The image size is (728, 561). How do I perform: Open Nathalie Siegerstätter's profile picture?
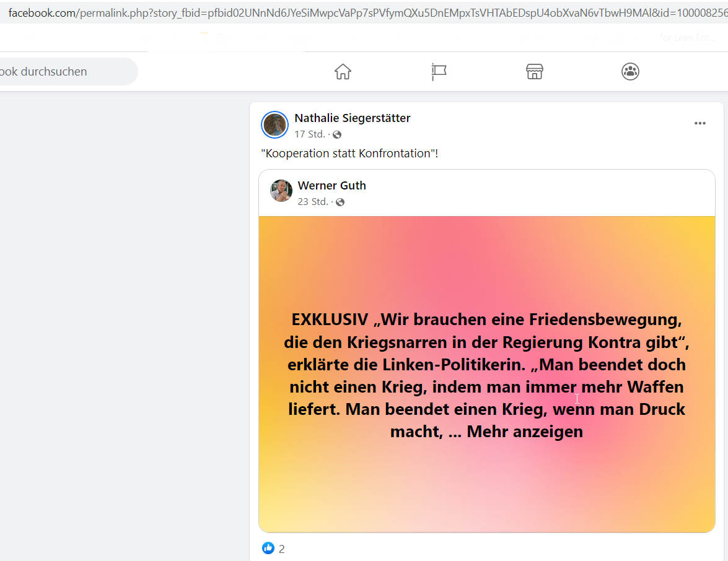(275, 125)
